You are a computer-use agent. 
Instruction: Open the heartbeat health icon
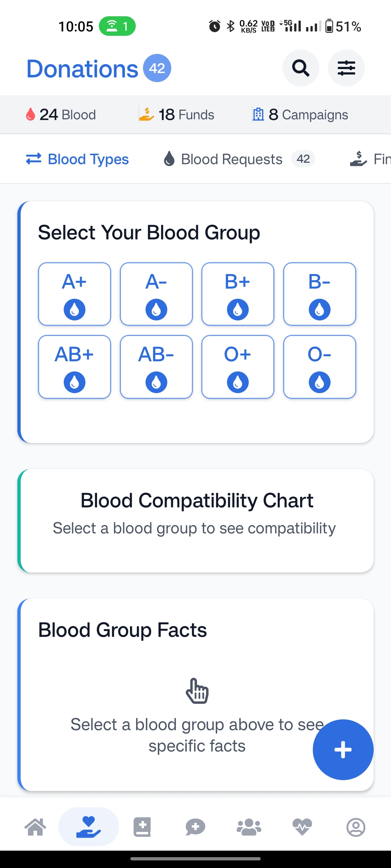tap(302, 827)
